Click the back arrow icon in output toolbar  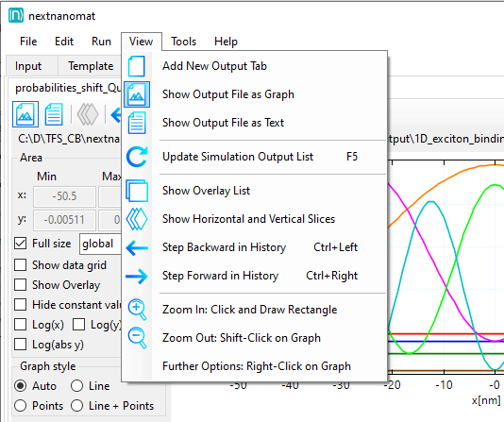pyautogui.click(x=116, y=114)
